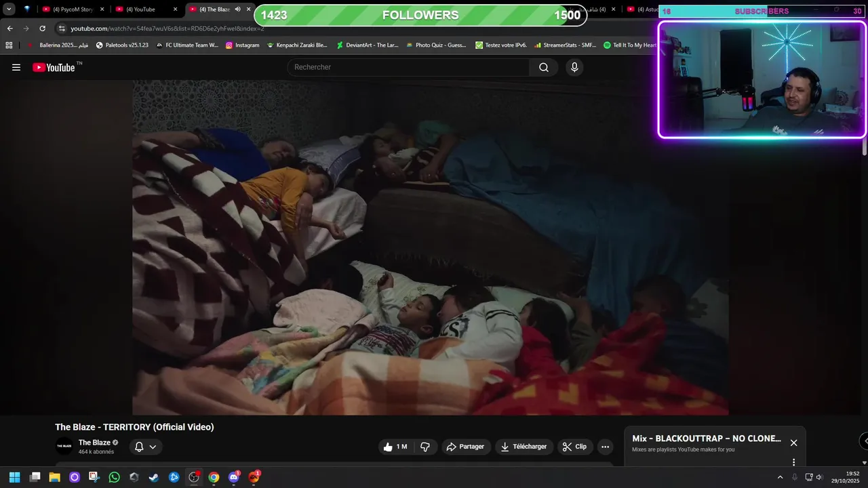Screen dimensions: 868x488
Task: Reload the current page
Action: (42, 28)
